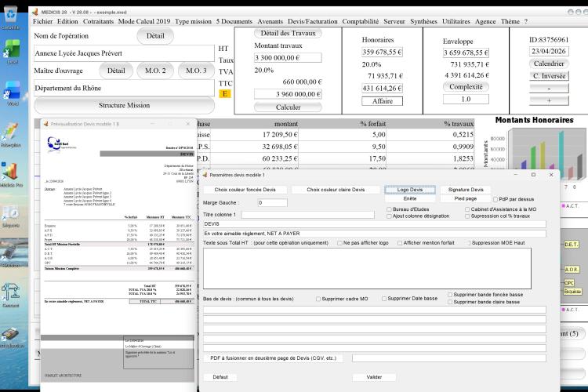
Task: Open the Excel desktop shortcut
Action: [x=12, y=52]
